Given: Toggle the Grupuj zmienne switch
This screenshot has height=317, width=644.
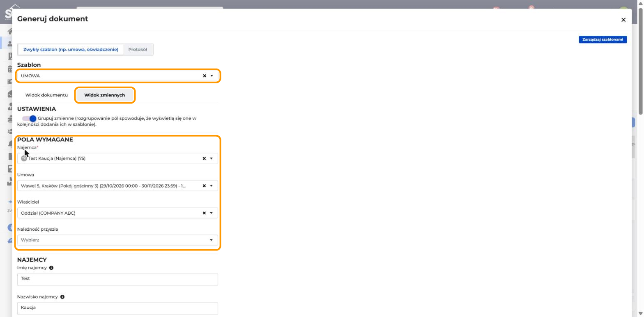Looking at the screenshot, I should coord(29,119).
